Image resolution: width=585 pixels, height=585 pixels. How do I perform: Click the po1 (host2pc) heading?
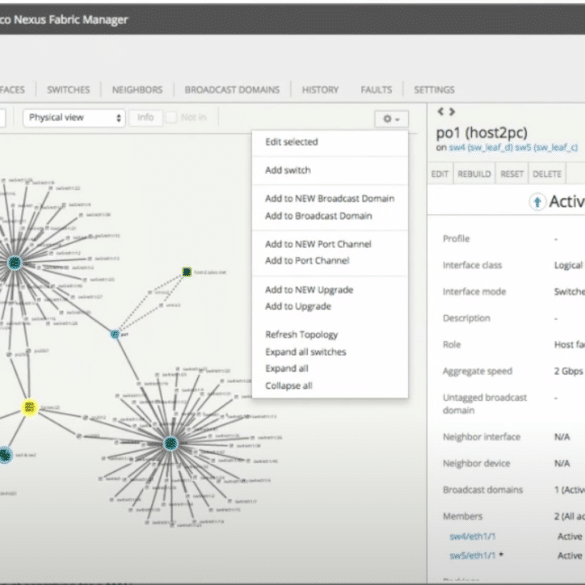(x=482, y=133)
